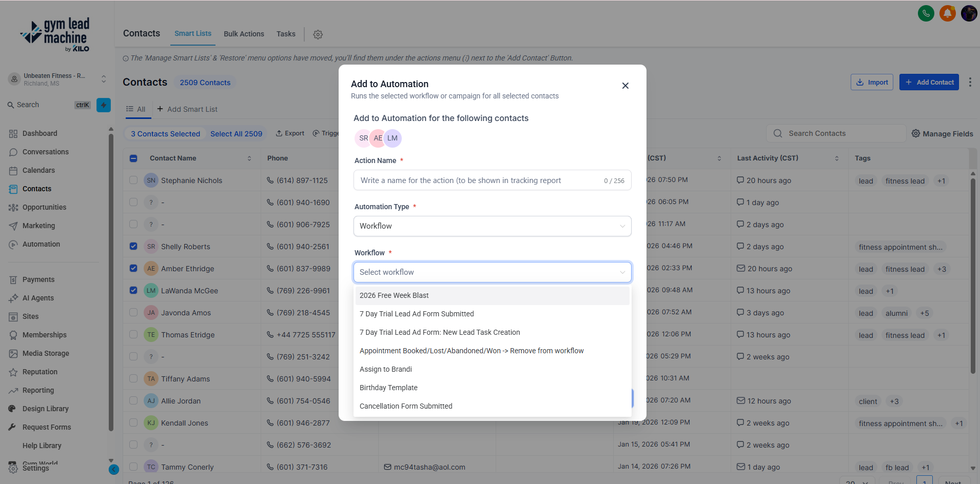Uncheck the Amber Ethridge row checkbox
Screen dimensions: 980x484
pos(133,268)
